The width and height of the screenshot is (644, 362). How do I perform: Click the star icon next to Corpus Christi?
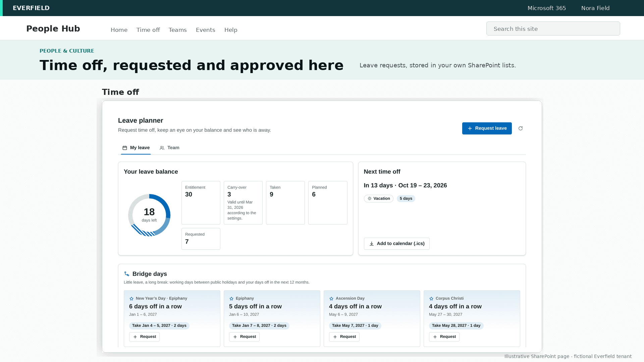click(431, 299)
